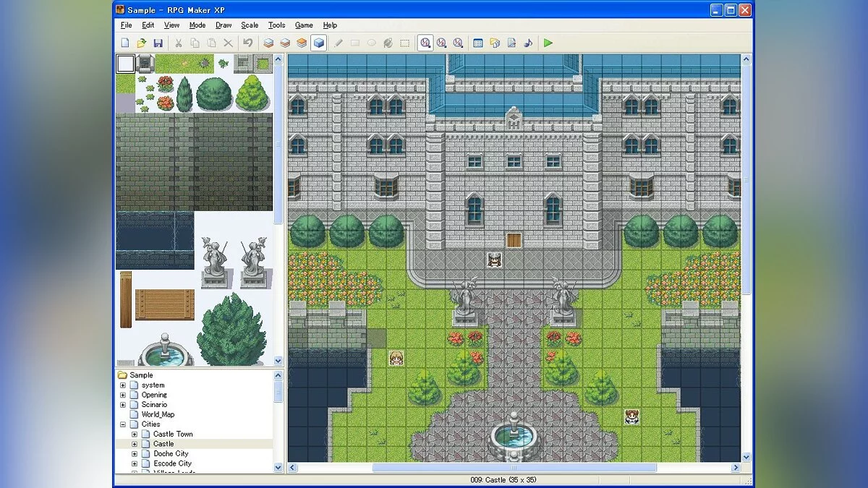Switch to Layer 2 editing mode

pyautogui.click(x=285, y=43)
